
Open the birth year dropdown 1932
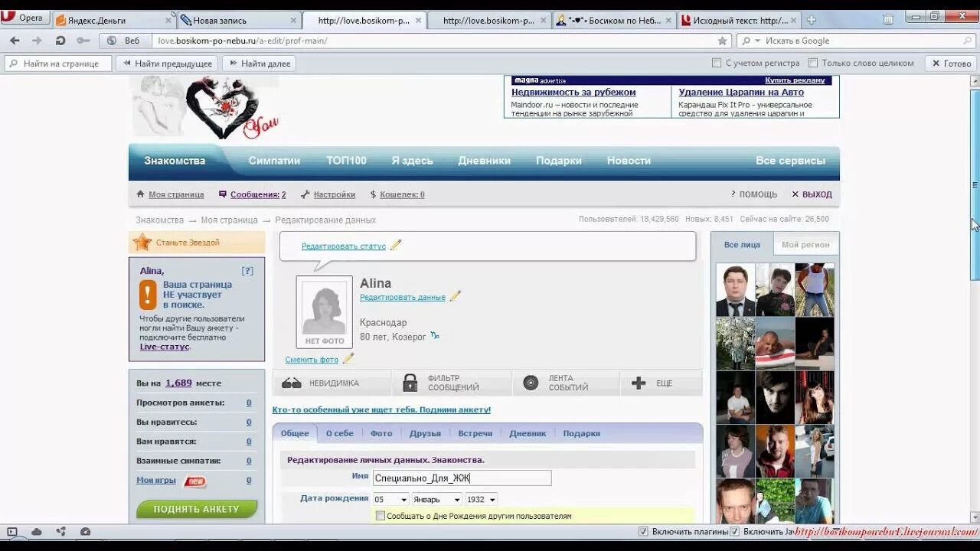coord(481,500)
